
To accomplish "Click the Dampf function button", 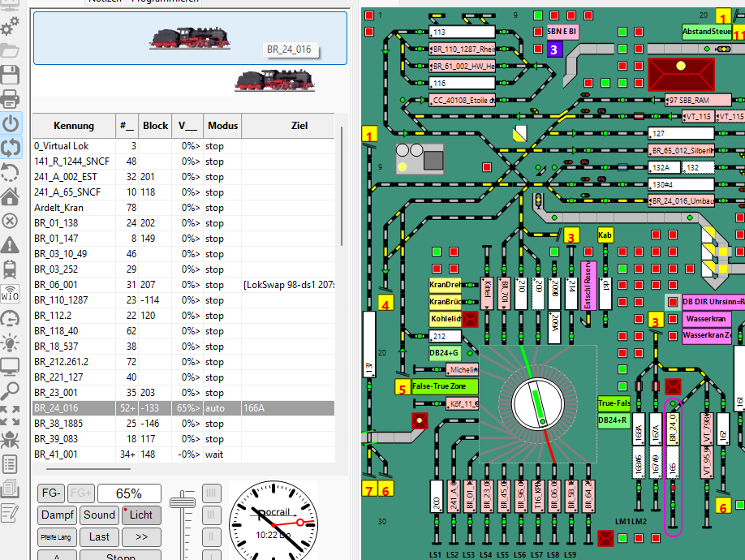I will click(x=58, y=515).
